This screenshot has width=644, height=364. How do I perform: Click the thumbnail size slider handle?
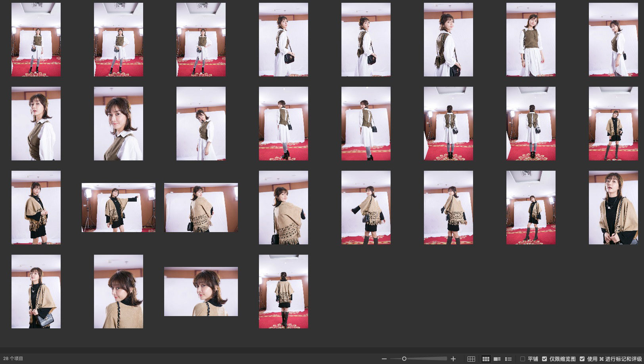[x=404, y=359]
